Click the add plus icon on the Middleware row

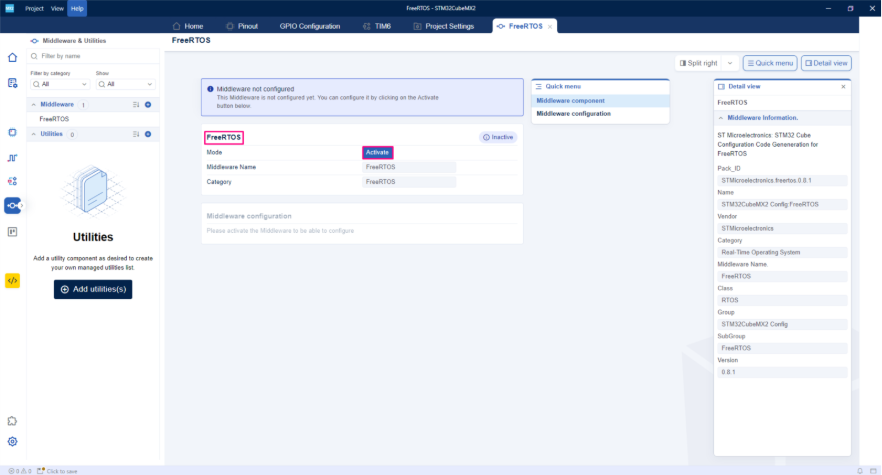[x=148, y=105]
